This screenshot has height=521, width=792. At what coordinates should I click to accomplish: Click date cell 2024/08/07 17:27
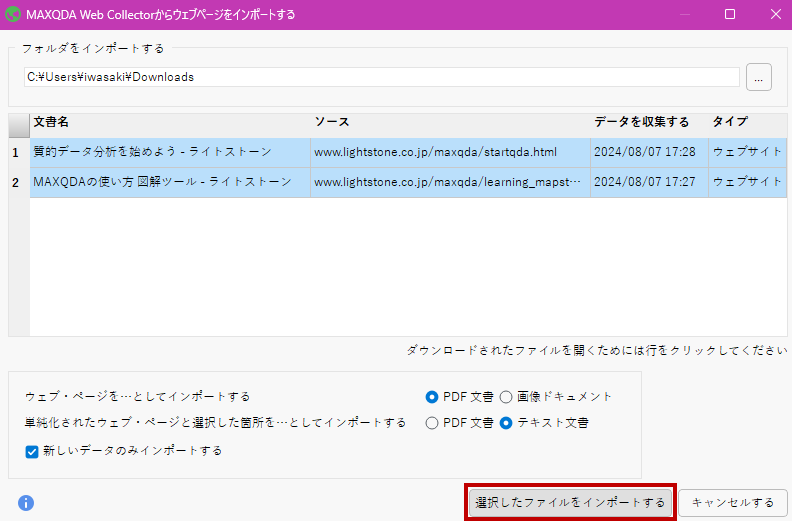(x=650, y=182)
